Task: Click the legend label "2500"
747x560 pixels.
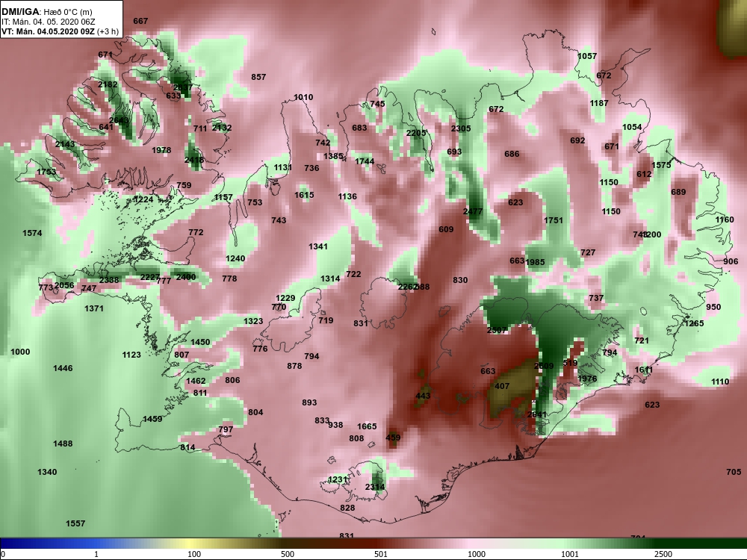Action: pyautogui.click(x=663, y=554)
